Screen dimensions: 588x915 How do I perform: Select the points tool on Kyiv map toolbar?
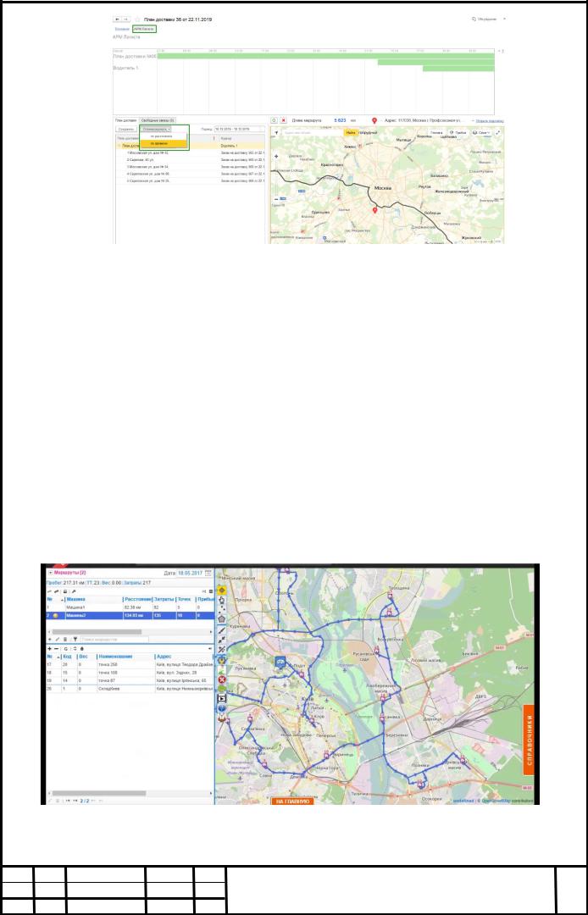coord(222,610)
